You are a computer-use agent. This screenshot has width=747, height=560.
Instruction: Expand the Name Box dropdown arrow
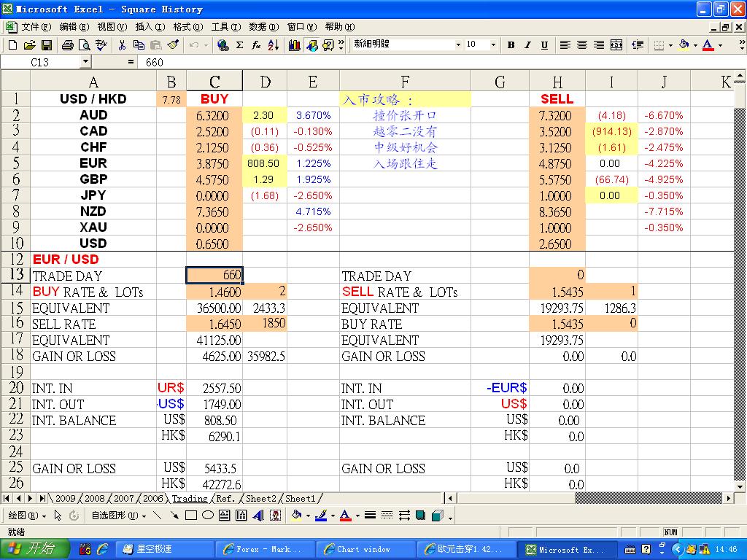[86, 62]
